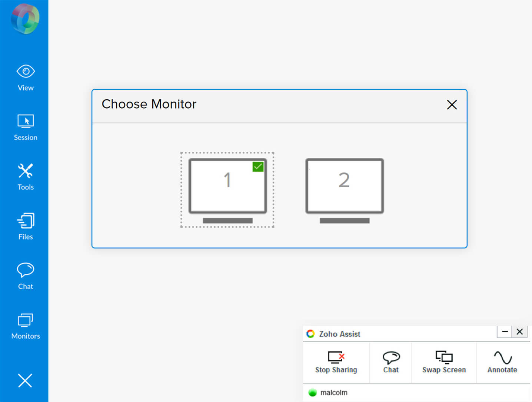Open Chat in the Zoho Assist panel
The height and width of the screenshot is (402, 532).
pyautogui.click(x=391, y=362)
